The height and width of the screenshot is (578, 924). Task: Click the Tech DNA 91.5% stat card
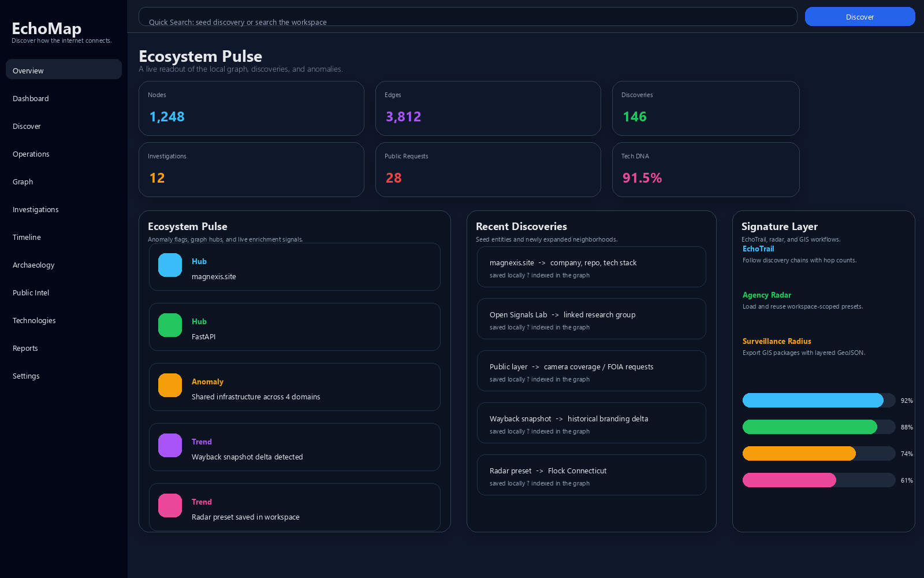coord(706,169)
